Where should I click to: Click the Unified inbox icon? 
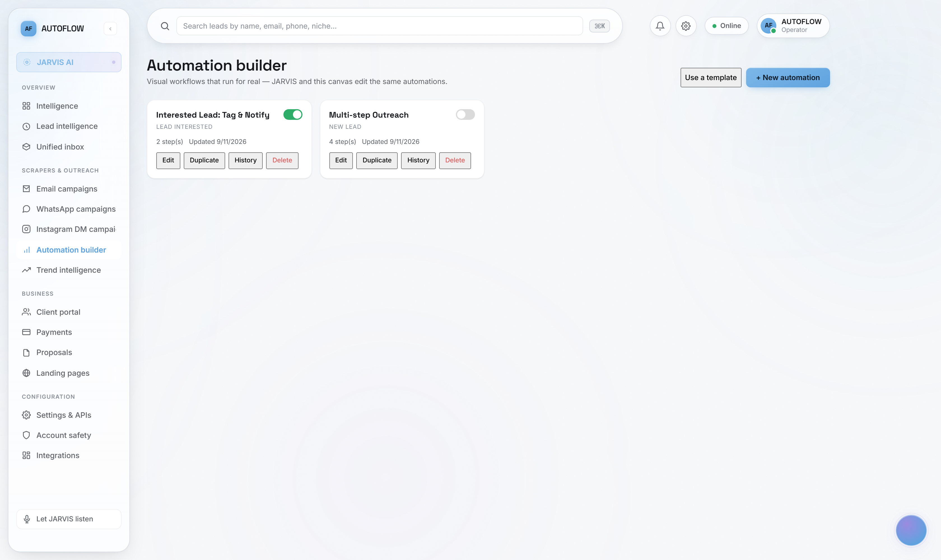click(x=26, y=147)
